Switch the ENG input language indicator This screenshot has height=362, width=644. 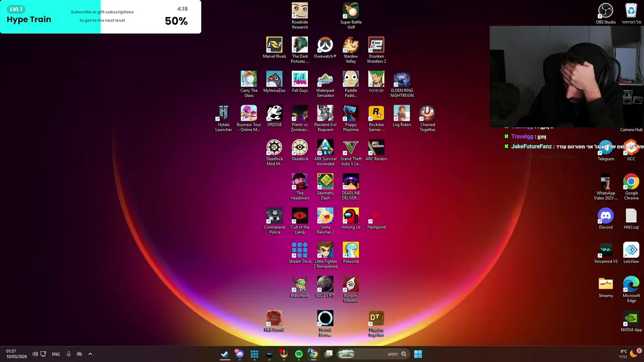point(56,354)
